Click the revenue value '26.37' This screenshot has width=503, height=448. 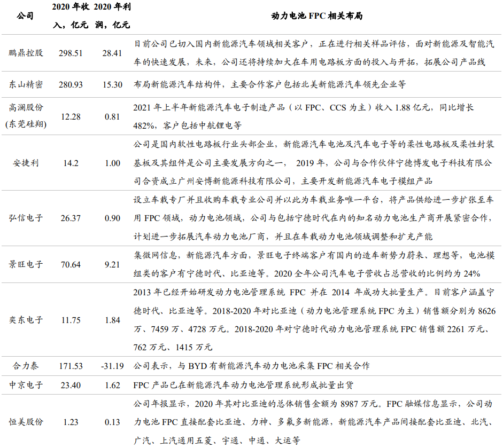coord(71,218)
